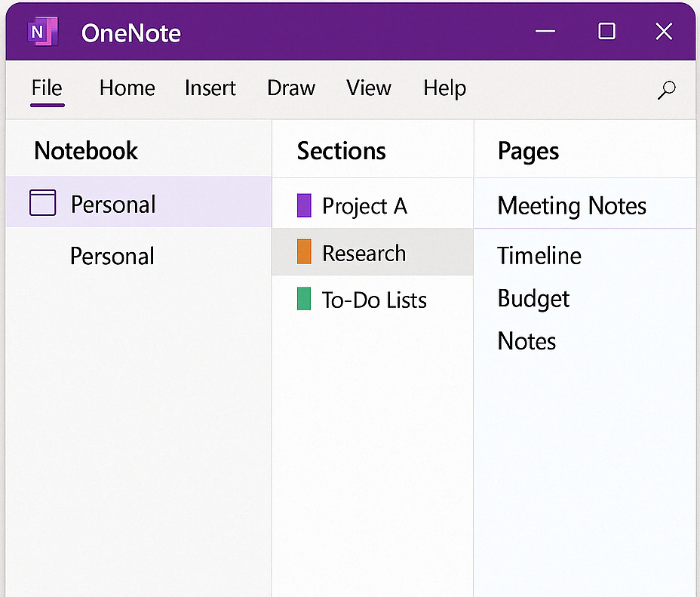Image resolution: width=700 pixels, height=597 pixels.
Task: Select the View tab
Action: pyautogui.click(x=369, y=88)
